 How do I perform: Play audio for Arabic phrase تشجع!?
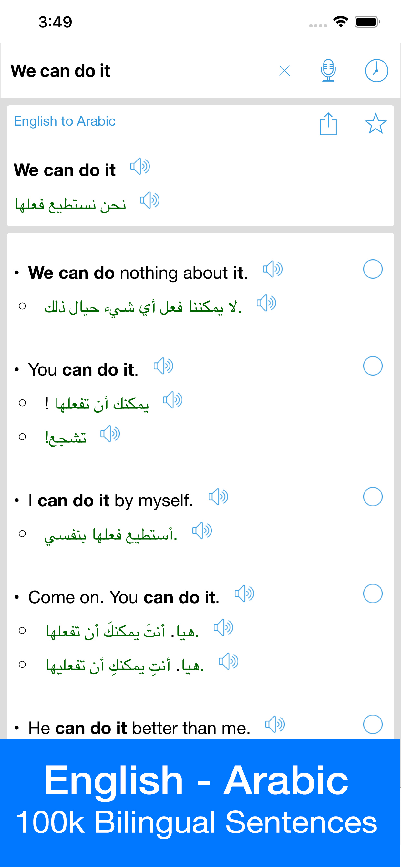click(110, 434)
